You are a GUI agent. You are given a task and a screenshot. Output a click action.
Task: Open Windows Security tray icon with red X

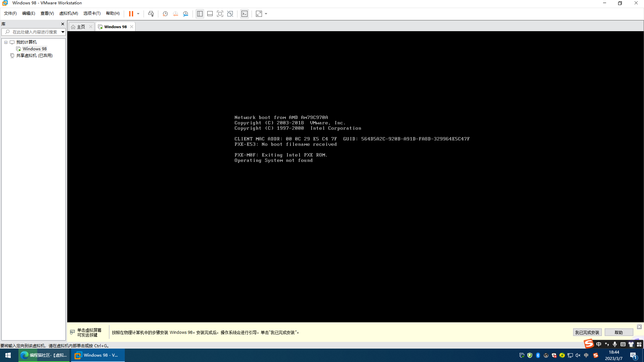coord(554,355)
